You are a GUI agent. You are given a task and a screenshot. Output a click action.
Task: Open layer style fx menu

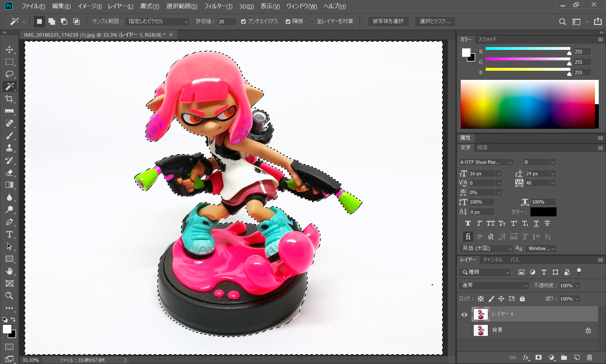(x=526, y=357)
